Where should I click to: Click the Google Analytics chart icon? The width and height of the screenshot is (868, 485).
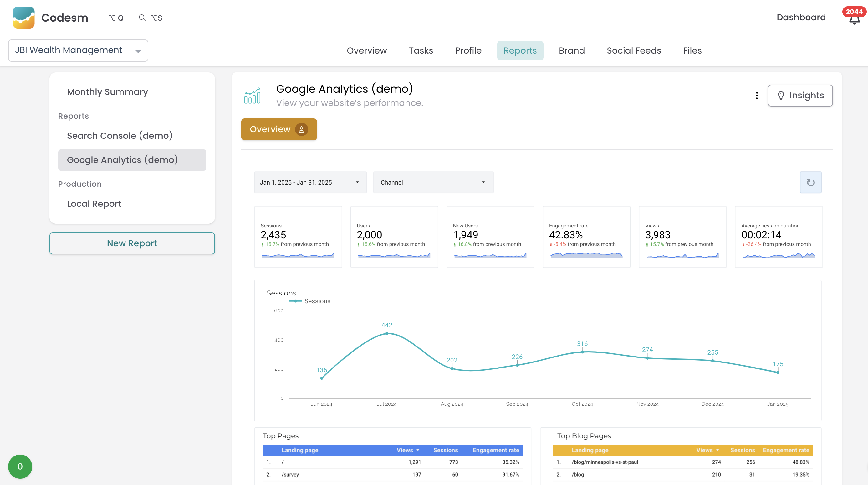[x=252, y=96]
